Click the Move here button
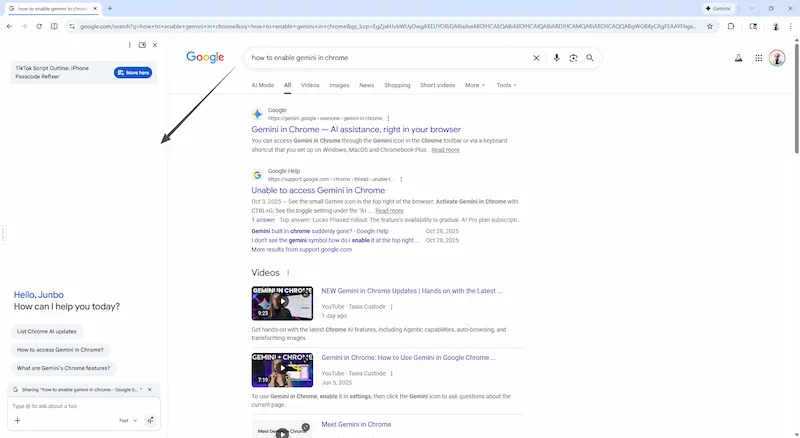 coord(133,72)
